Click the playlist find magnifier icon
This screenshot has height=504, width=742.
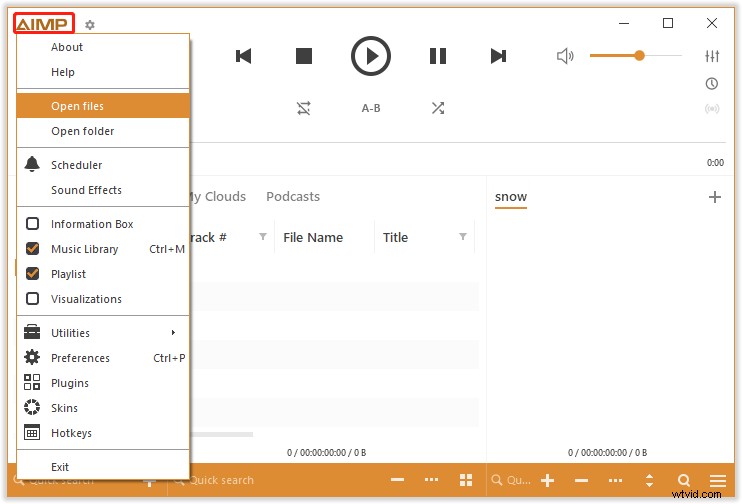[x=683, y=480]
